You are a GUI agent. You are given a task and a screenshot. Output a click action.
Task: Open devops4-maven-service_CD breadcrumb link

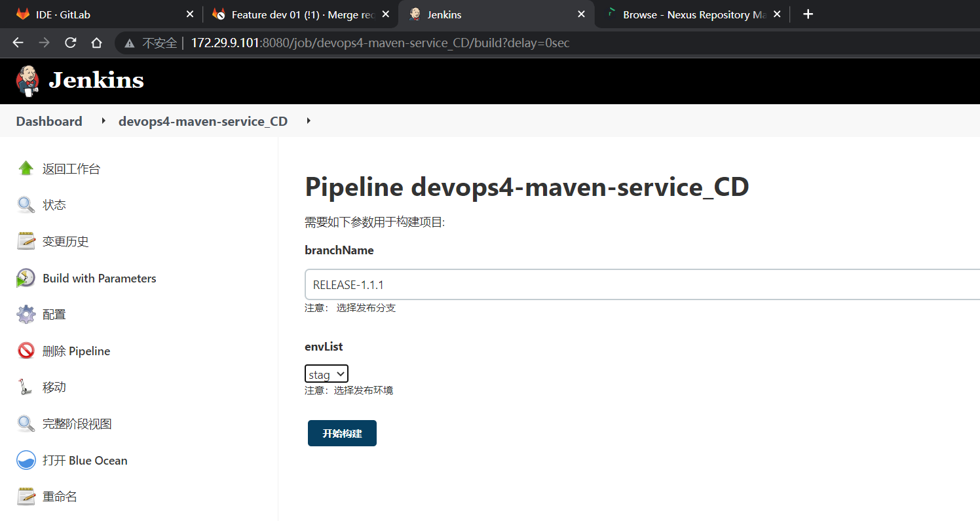(x=203, y=121)
